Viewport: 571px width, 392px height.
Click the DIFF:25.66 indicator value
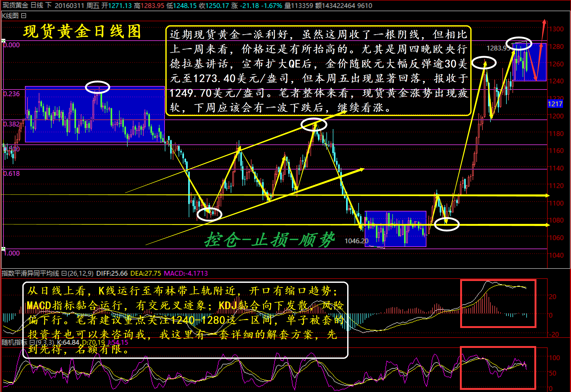[112, 273]
